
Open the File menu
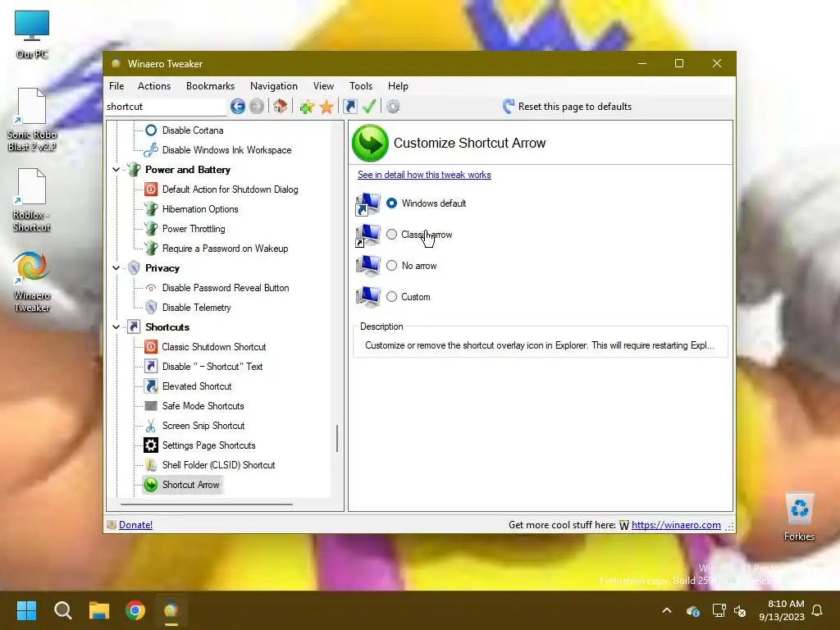116,85
